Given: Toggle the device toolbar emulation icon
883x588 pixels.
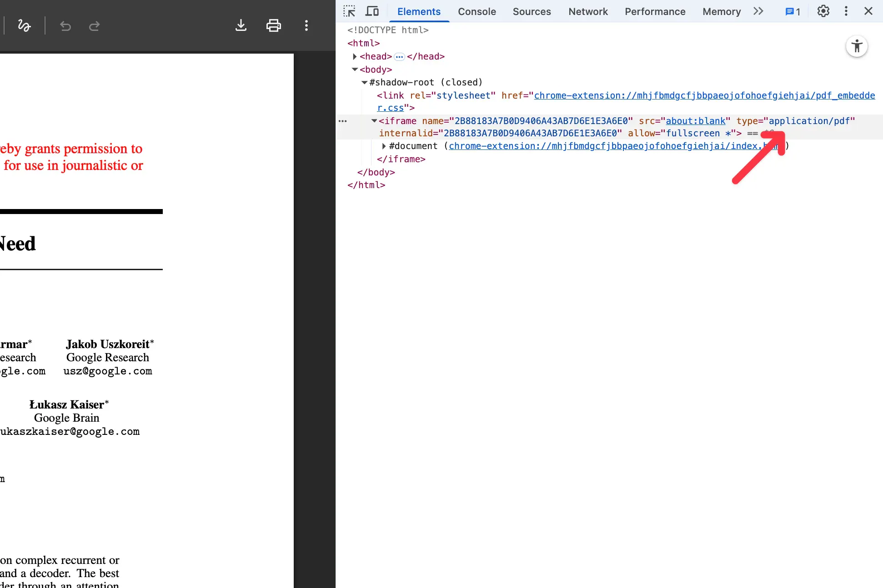Looking at the screenshot, I should (372, 11).
